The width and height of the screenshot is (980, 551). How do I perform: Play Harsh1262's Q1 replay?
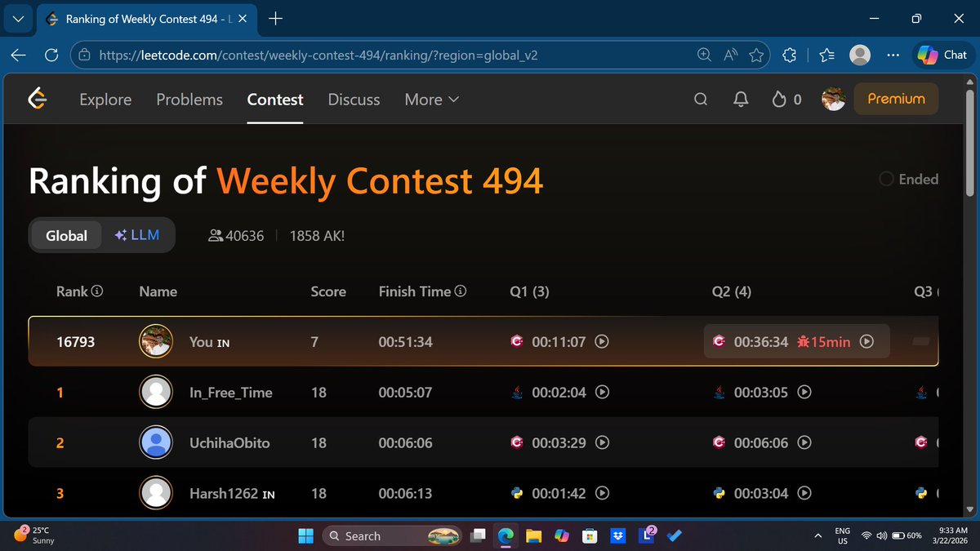coord(602,494)
